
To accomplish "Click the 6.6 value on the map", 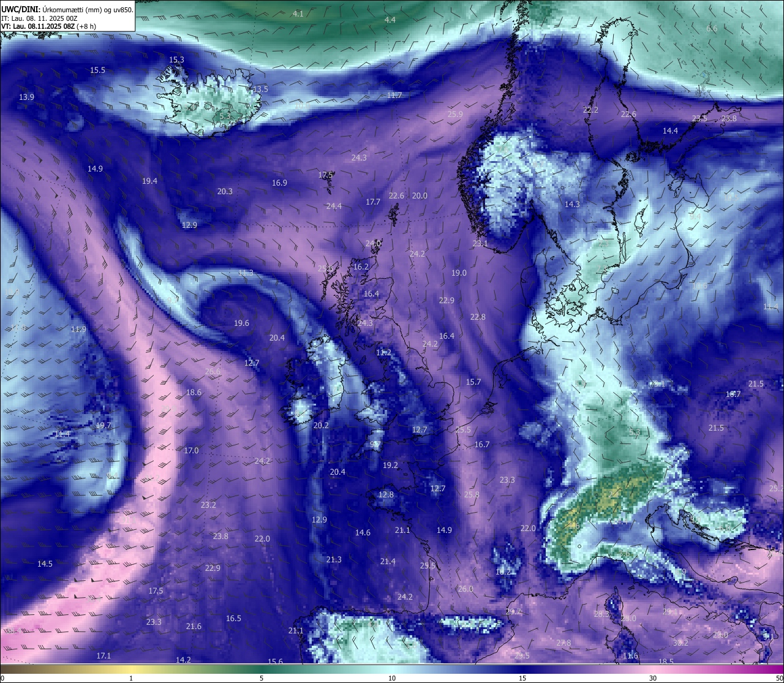I will coord(712,29).
